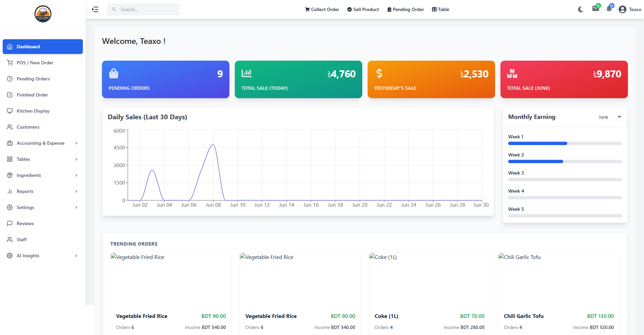Open the notifications bell icon
644x335 pixels.
pos(609,9)
